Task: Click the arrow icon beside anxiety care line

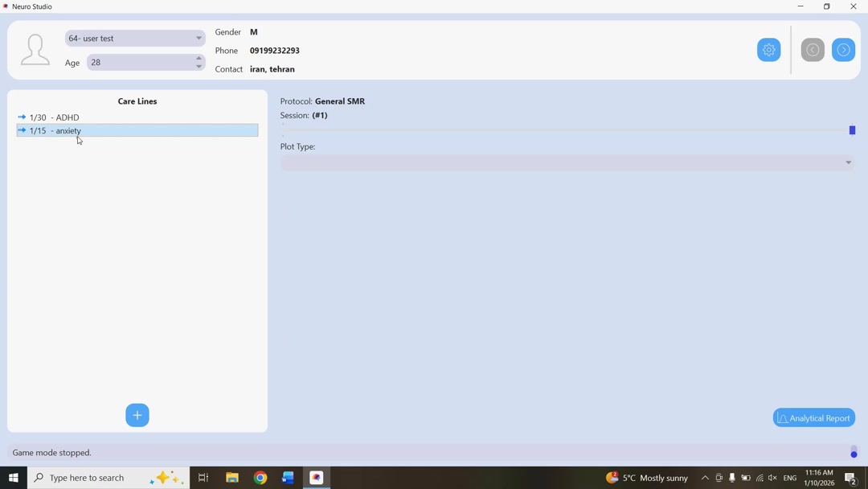Action: (x=23, y=130)
